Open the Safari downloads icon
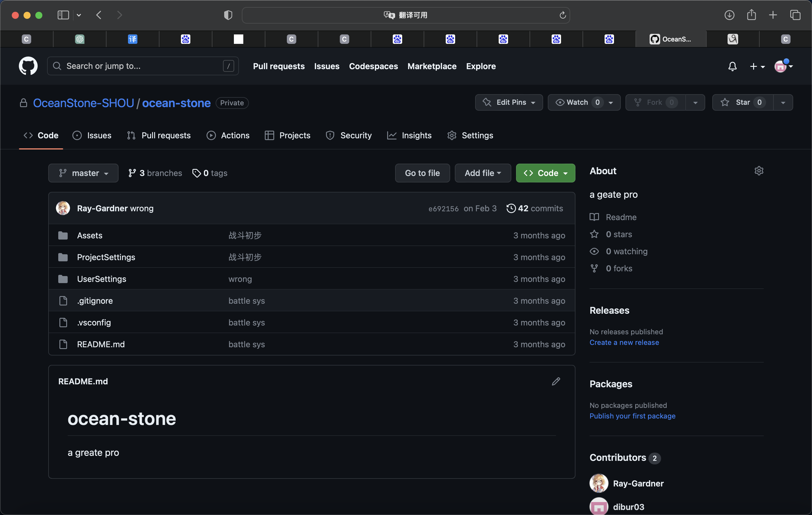812x515 pixels. 729,15
